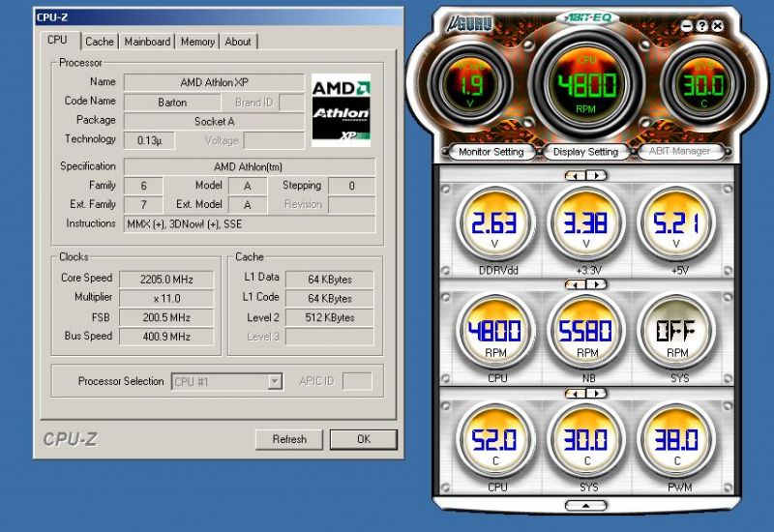
Task: Click the top SYS 30.0 C dial
Action: coord(704,84)
